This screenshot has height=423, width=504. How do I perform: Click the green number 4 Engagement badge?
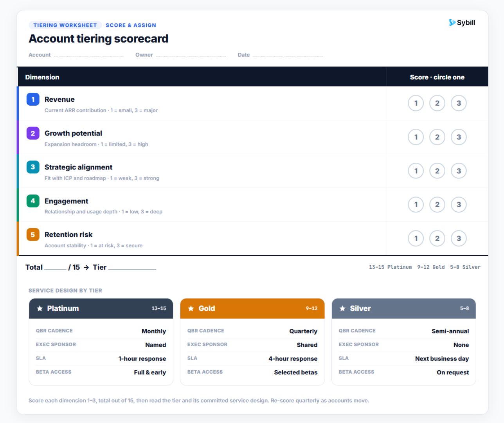(x=33, y=201)
